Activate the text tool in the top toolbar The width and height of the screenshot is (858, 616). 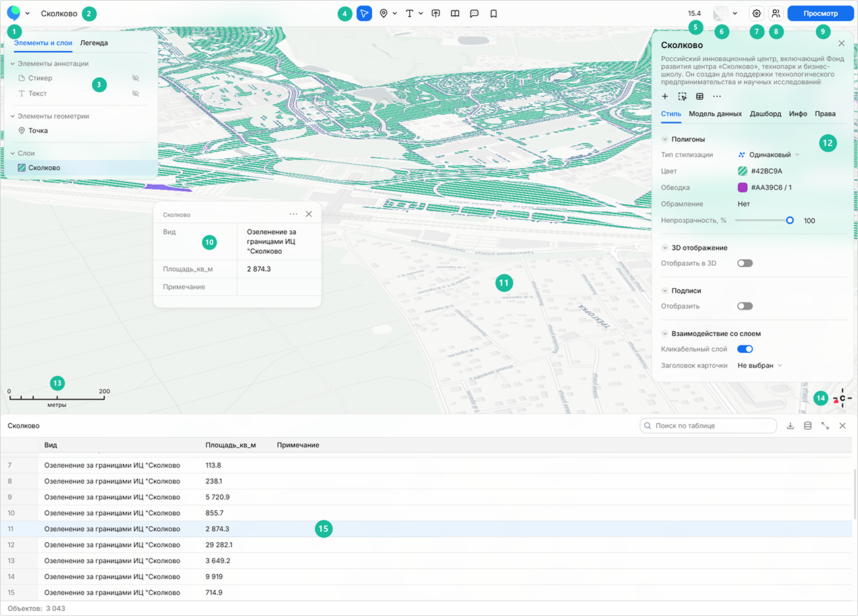[410, 13]
